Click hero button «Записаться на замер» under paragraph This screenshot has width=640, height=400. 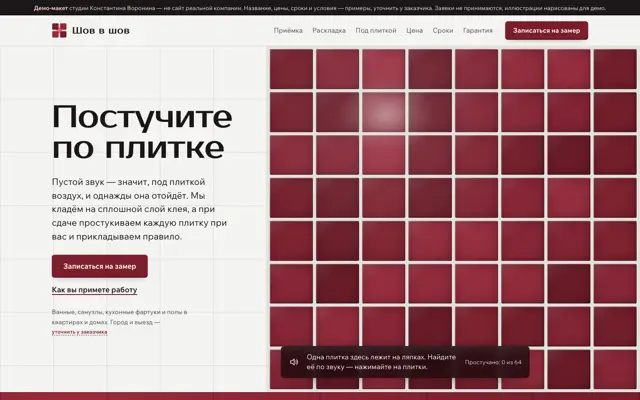point(100,266)
